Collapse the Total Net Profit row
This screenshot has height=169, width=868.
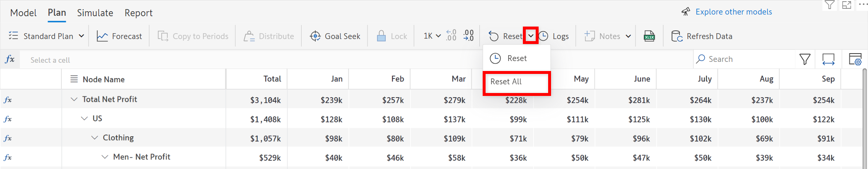74,99
